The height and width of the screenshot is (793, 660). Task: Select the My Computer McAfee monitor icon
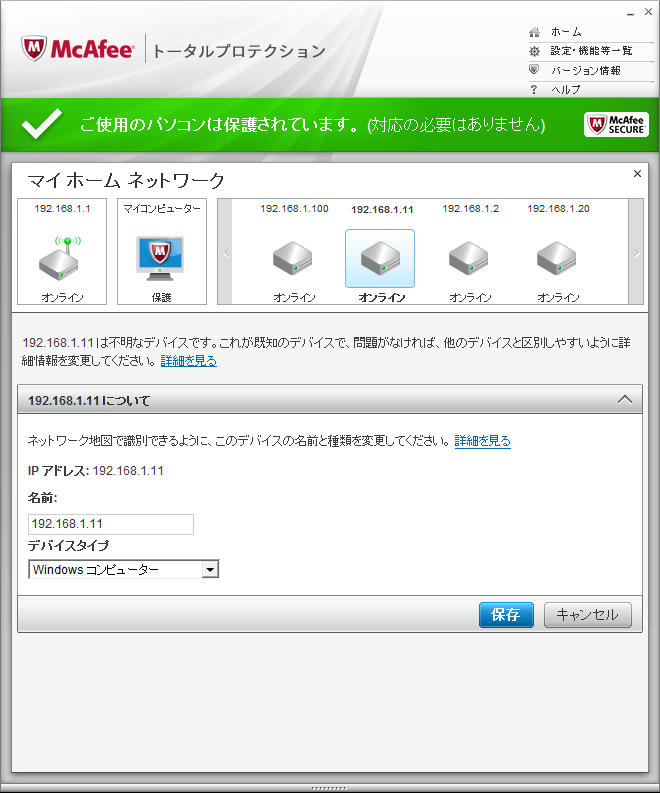coord(160,258)
